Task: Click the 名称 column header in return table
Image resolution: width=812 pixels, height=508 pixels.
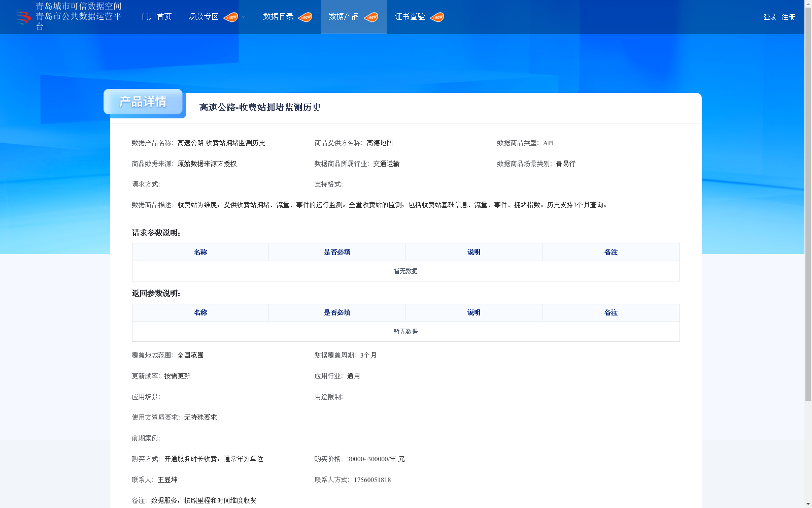Action: point(200,312)
